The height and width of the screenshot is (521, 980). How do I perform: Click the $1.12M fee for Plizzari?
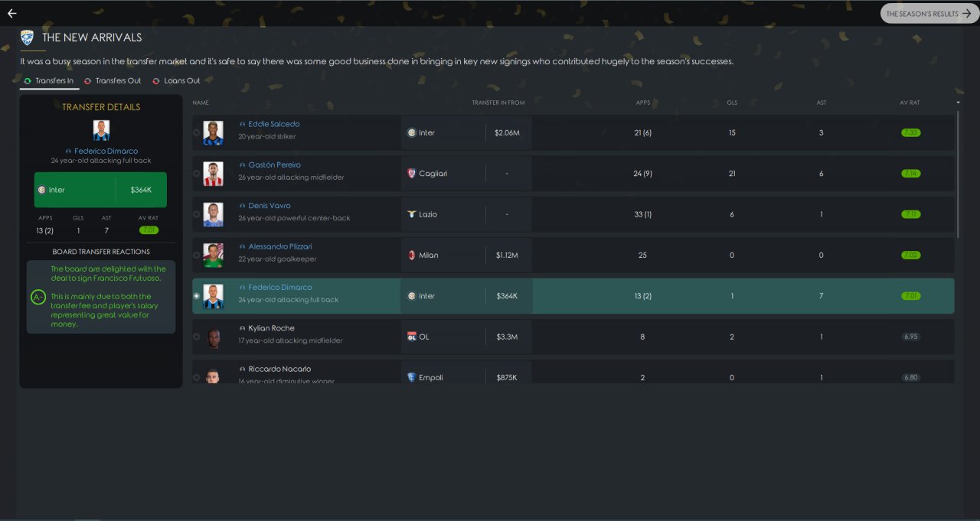click(507, 255)
